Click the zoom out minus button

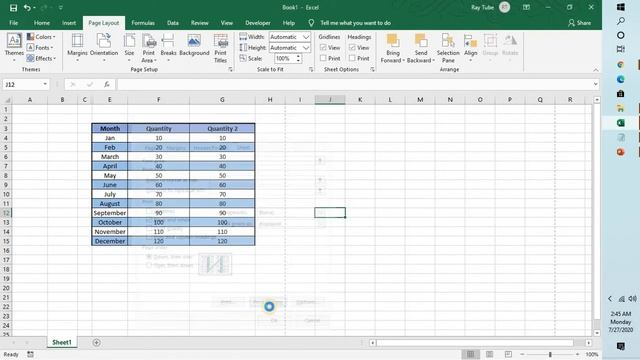pos(522,354)
